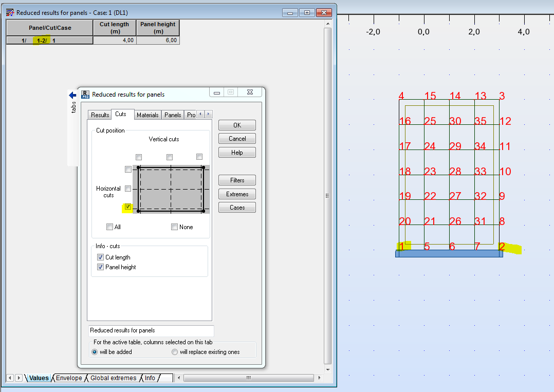Click the Filters button

236,180
